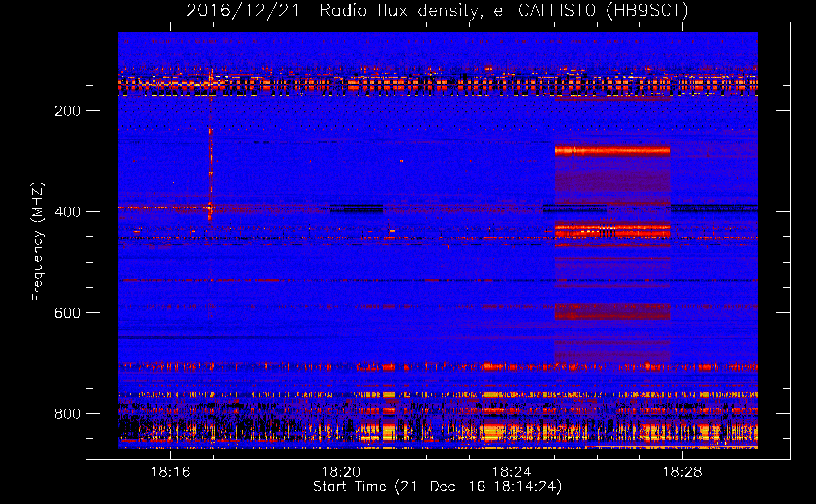
Task: Click the plot title mentioning e-CALLISTO (HB9SCT)
Action: 437,10
